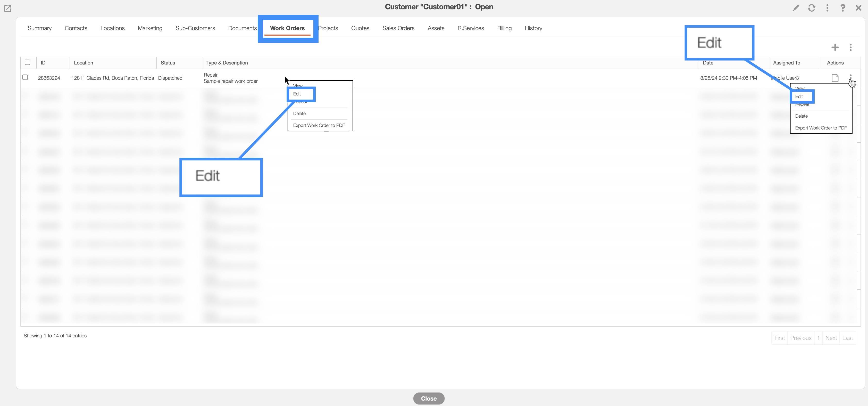
Task: Click the pencil edit icon in header
Action: click(796, 8)
